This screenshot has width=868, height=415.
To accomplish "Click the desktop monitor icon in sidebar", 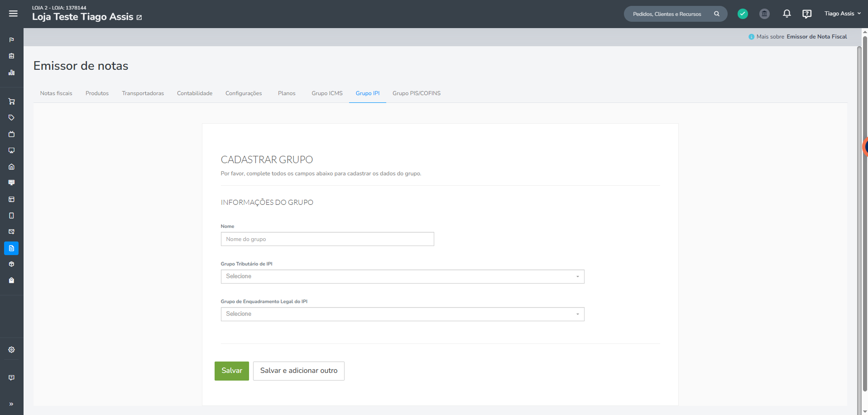I will 12,183.
